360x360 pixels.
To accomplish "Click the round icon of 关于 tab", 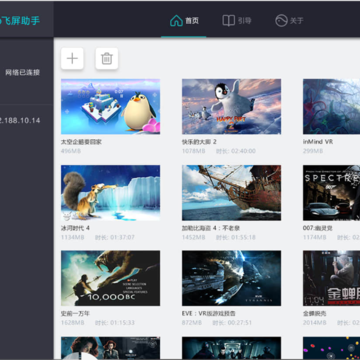I will click(x=281, y=21).
